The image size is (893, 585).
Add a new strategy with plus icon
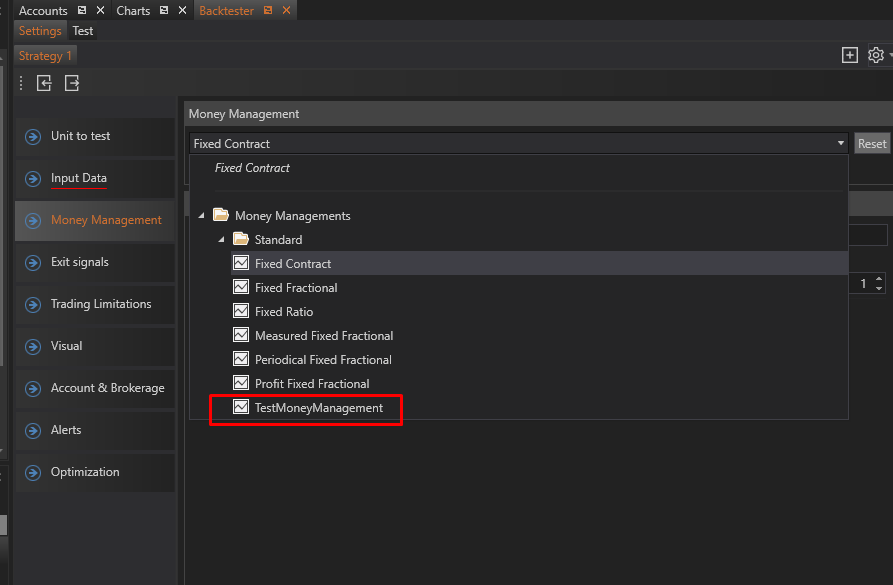(x=849, y=56)
